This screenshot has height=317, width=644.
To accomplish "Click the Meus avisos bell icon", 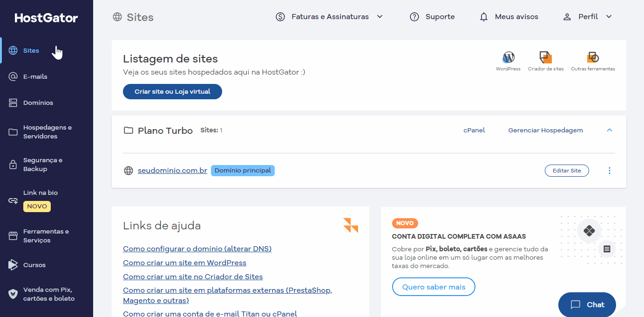I will [x=484, y=17].
